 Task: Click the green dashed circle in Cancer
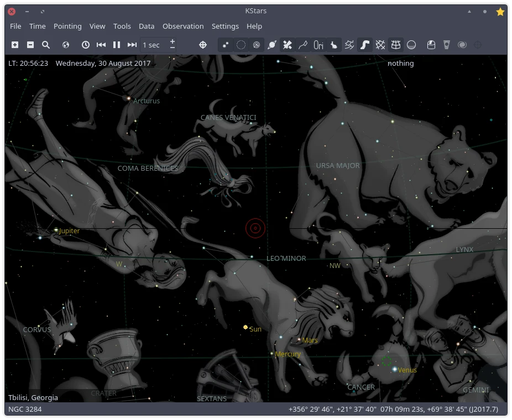coord(386,361)
